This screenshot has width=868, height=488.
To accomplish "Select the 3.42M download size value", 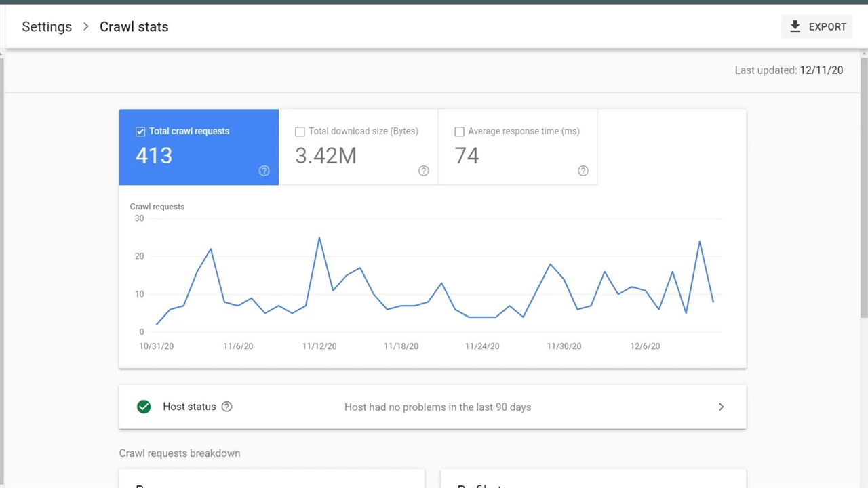I will 325,156.
